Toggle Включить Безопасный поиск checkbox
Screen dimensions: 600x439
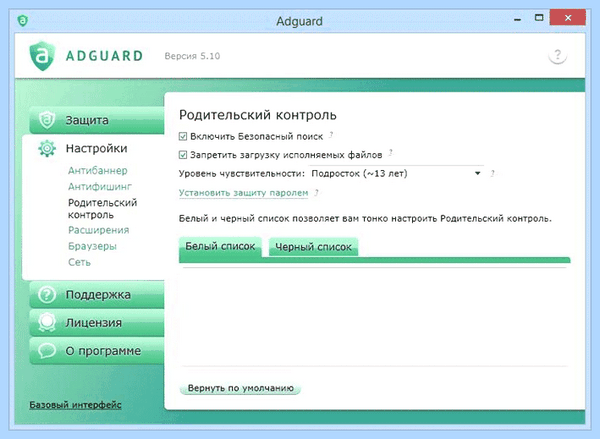point(183,136)
